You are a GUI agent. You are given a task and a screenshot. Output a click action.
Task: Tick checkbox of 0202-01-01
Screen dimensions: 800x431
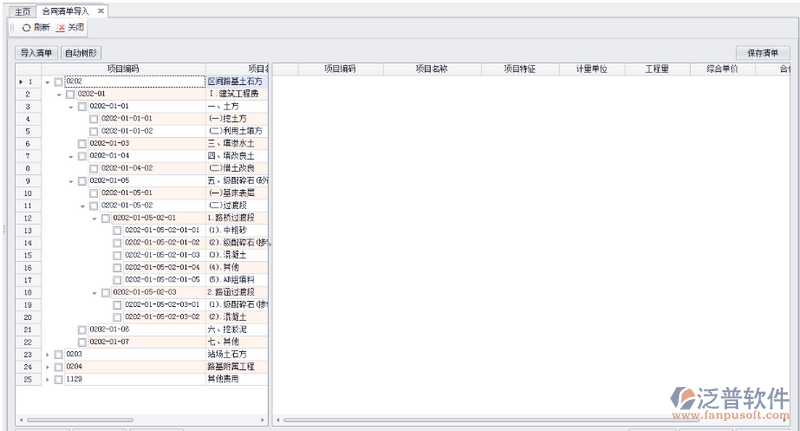point(82,107)
